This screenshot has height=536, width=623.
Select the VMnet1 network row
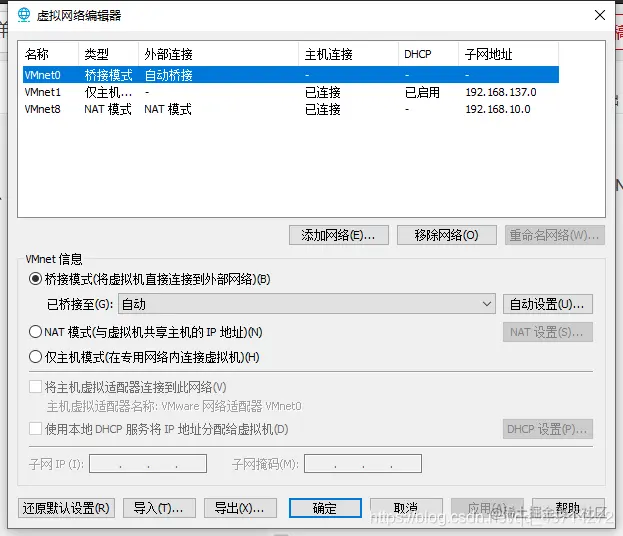(291, 92)
